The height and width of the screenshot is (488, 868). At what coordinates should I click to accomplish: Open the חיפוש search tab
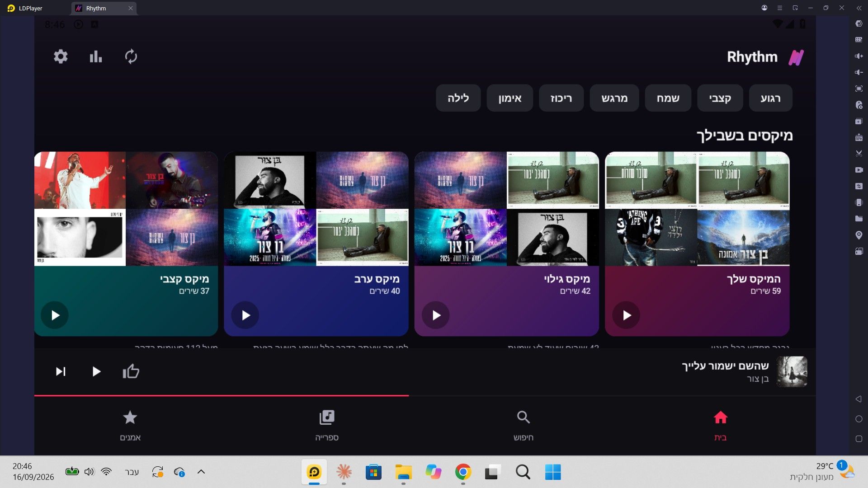pos(524,426)
